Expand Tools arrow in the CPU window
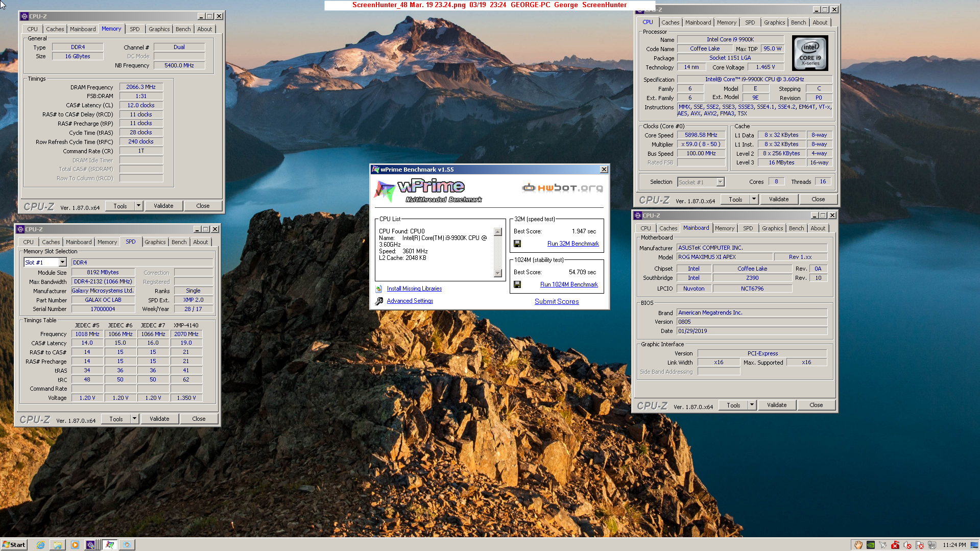The width and height of the screenshot is (980, 551). coord(754,199)
